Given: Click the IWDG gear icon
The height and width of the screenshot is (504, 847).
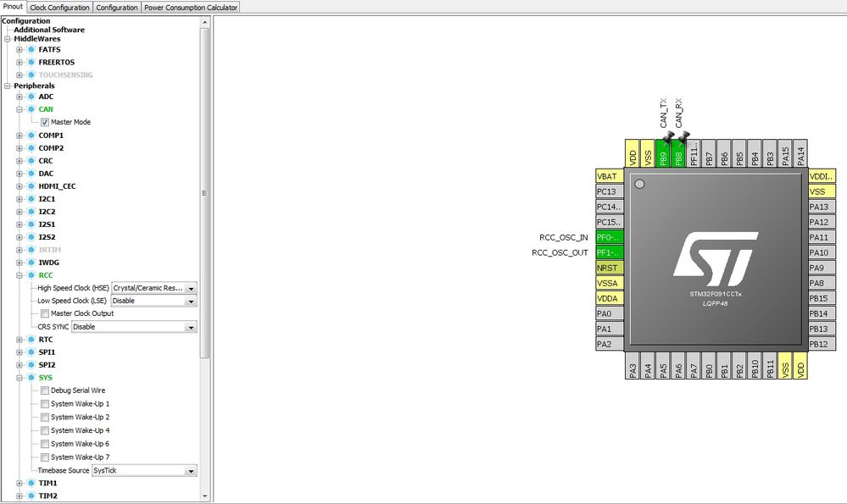Looking at the screenshot, I should click(31, 263).
